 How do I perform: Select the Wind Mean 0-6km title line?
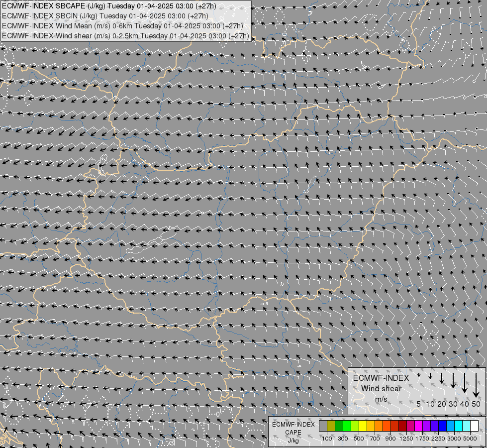(x=122, y=26)
